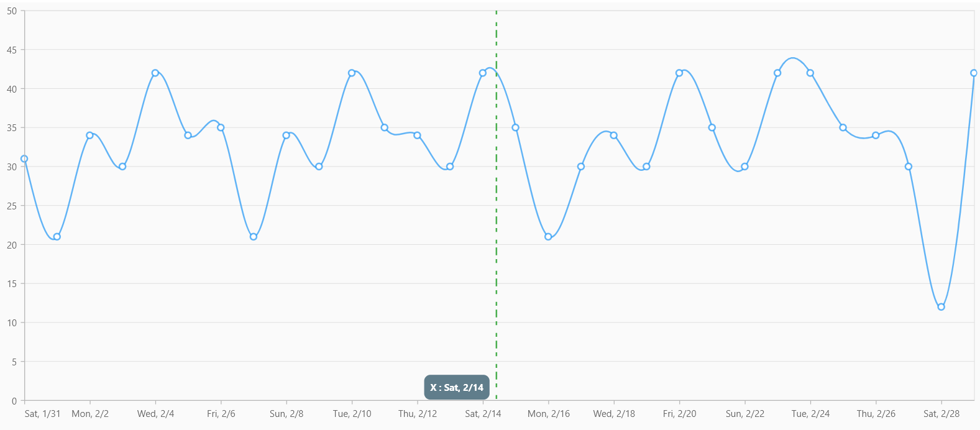This screenshot has width=980, height=430.
Task: Click the "X : Sat, 2/14" tooltip label
Action: tap(457, 387)
